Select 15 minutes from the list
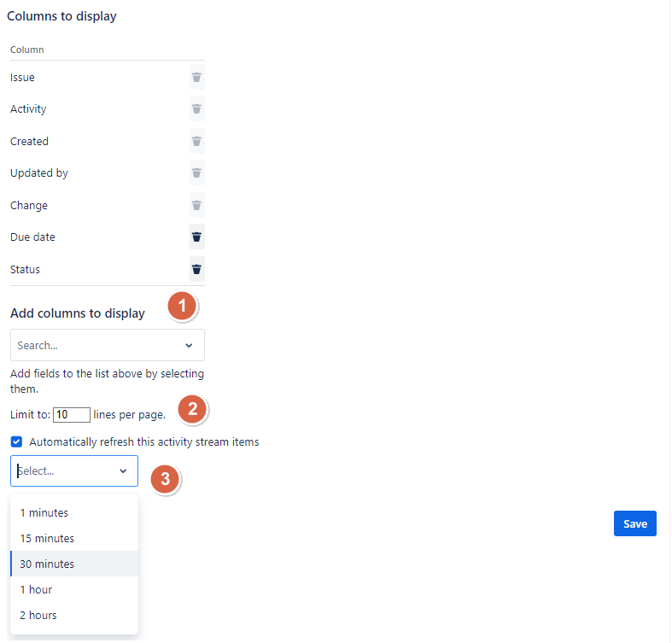Viewport: 672px width, 643px height. coord(47,539)
